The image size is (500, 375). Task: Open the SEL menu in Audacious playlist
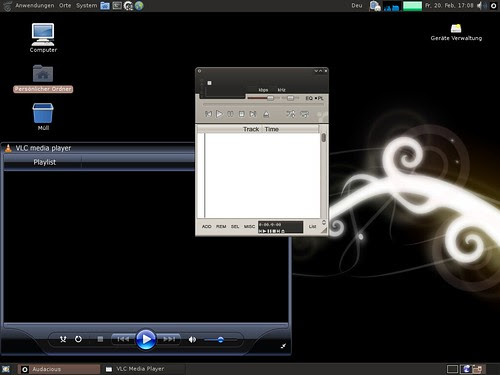click(x=235, y=226)
